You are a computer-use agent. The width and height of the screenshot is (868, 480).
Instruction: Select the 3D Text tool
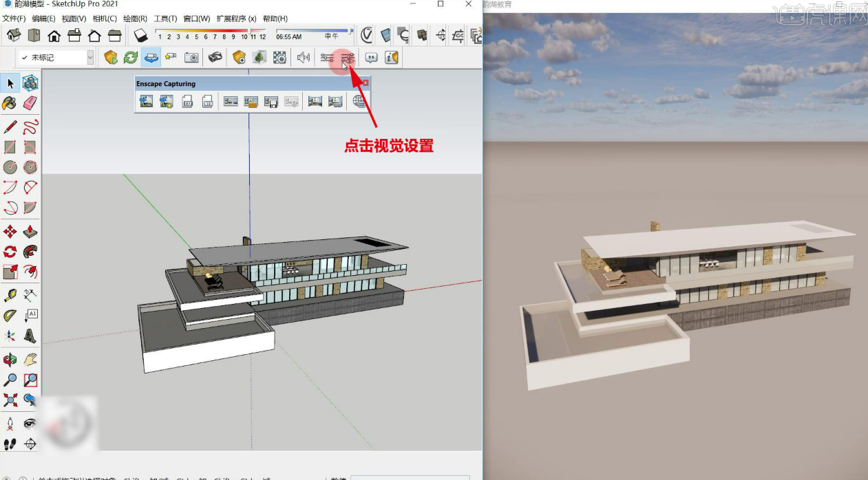pos(30,336)
